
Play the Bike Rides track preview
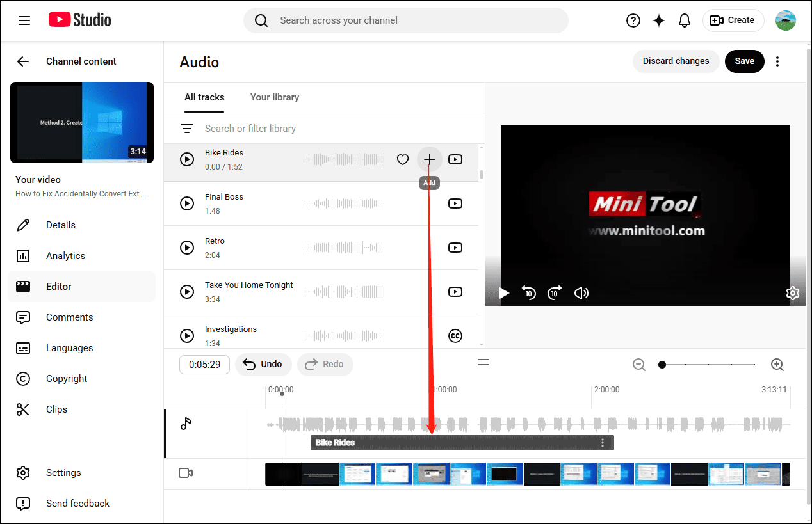(x=186, y=159)
